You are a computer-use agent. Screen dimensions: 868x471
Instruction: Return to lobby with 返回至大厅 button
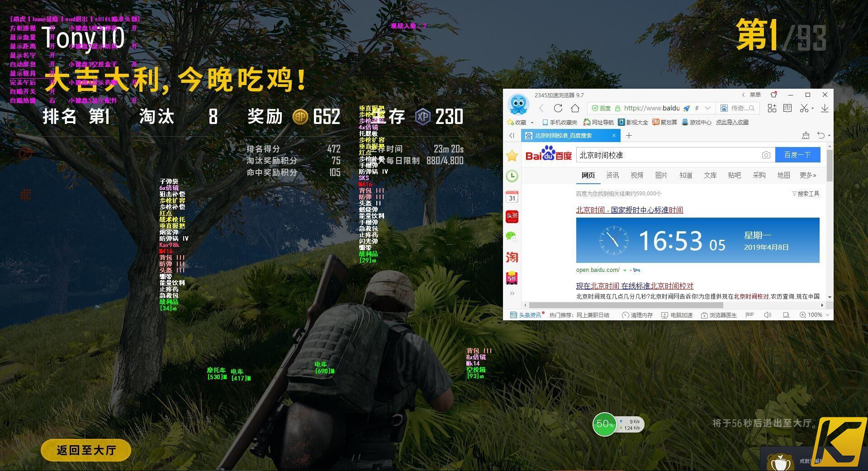coord(86,450)
